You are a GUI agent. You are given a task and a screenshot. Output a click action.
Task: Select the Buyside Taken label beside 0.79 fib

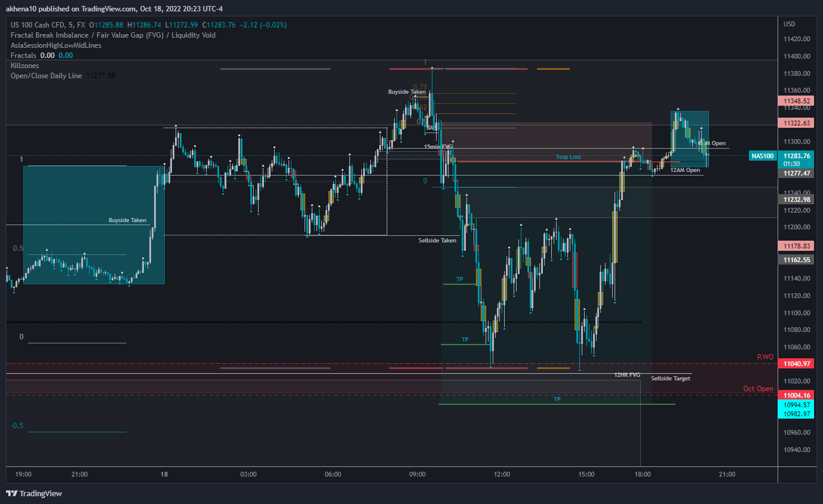pyautogui.click(x=407, y=92)
